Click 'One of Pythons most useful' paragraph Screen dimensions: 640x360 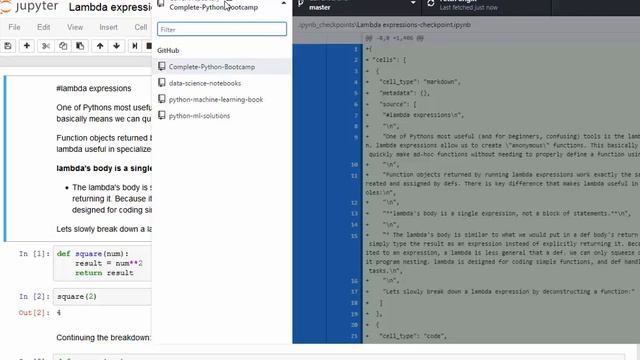(x=104, y=113)
